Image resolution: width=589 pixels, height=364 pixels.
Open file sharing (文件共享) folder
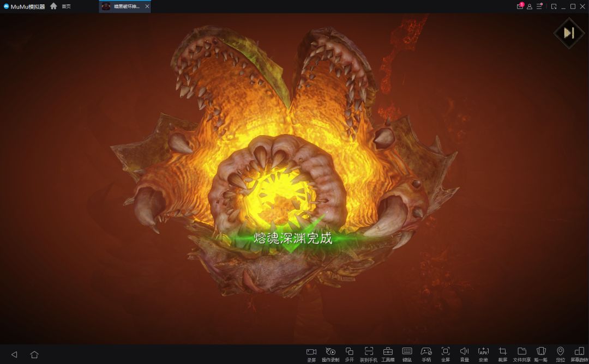point(522,354)
